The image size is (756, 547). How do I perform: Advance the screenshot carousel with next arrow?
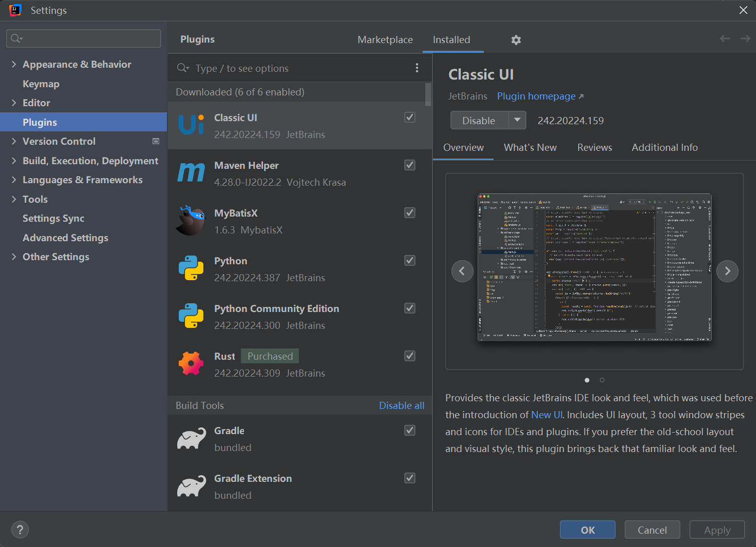pos(727,271)
